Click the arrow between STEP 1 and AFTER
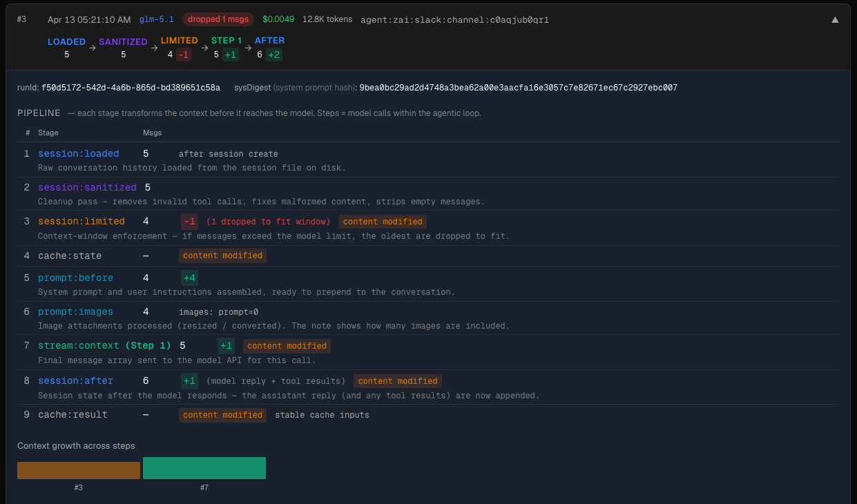This screenshot has height=504, width=857. point(249,48)
